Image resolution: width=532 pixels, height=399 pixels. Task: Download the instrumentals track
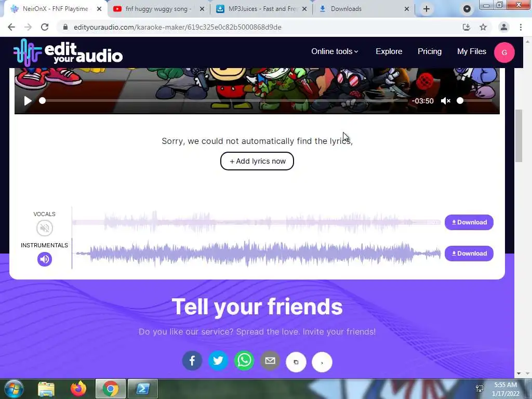[x=469, y=254]
